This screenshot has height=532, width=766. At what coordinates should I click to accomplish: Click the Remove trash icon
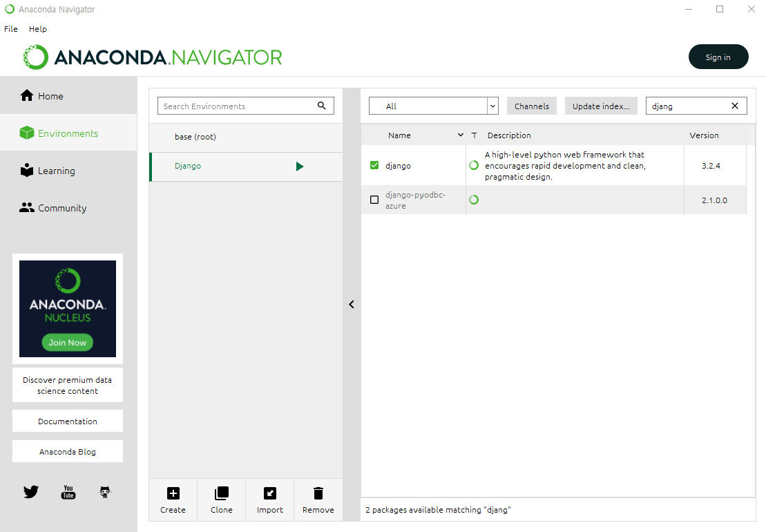pos(318,493)
